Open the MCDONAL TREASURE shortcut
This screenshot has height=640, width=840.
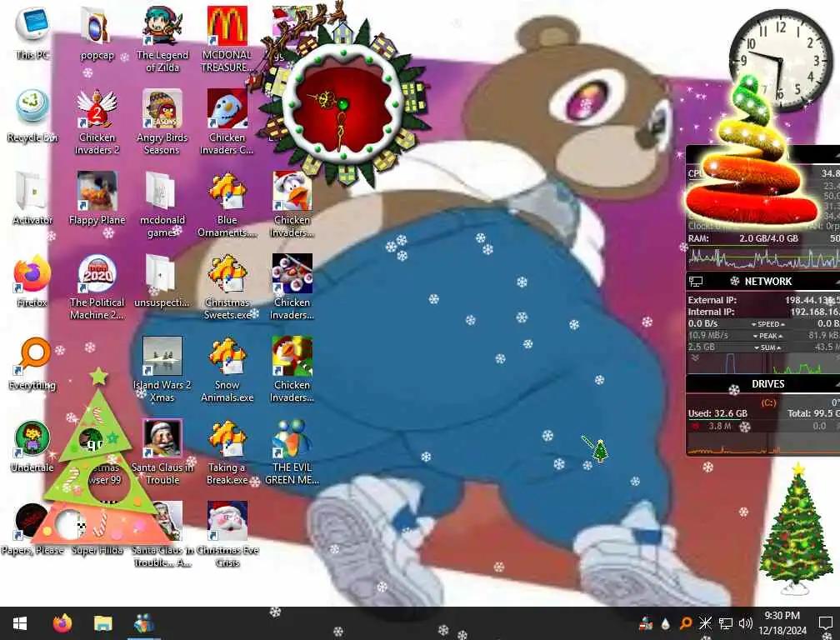pyautogui.click(x=227, y=40)
